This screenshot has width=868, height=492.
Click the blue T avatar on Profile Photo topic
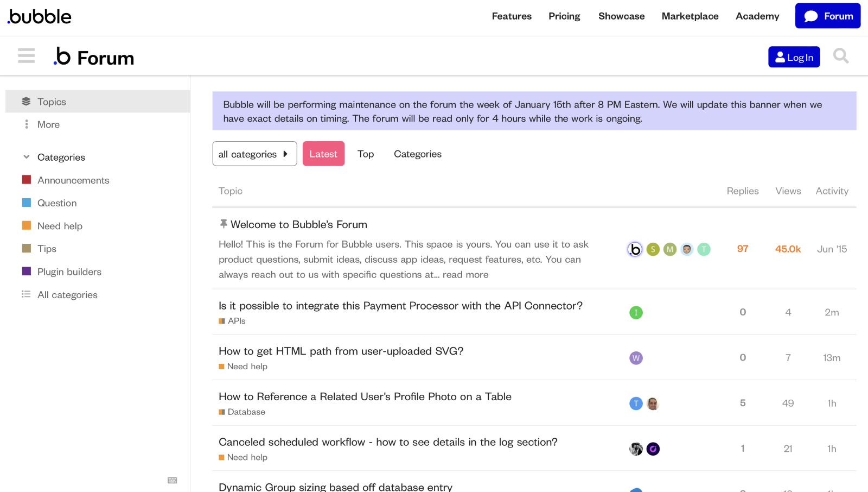pos(636,403)
